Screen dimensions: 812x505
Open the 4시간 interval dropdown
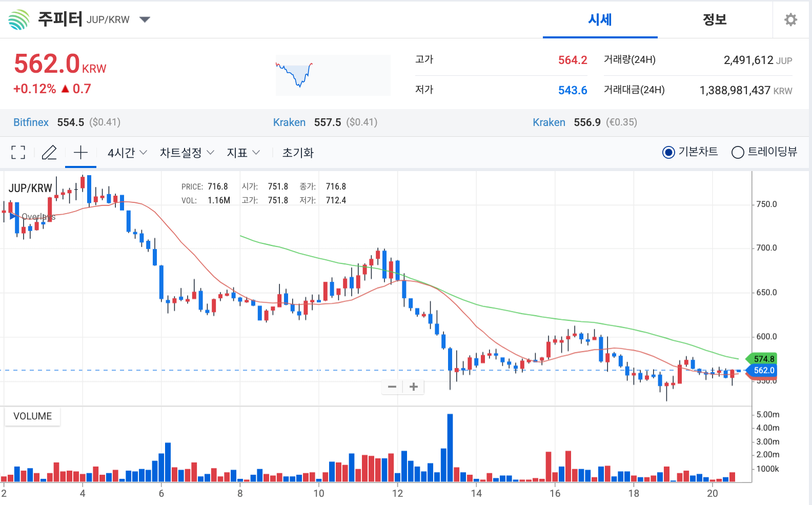point(127,152)
